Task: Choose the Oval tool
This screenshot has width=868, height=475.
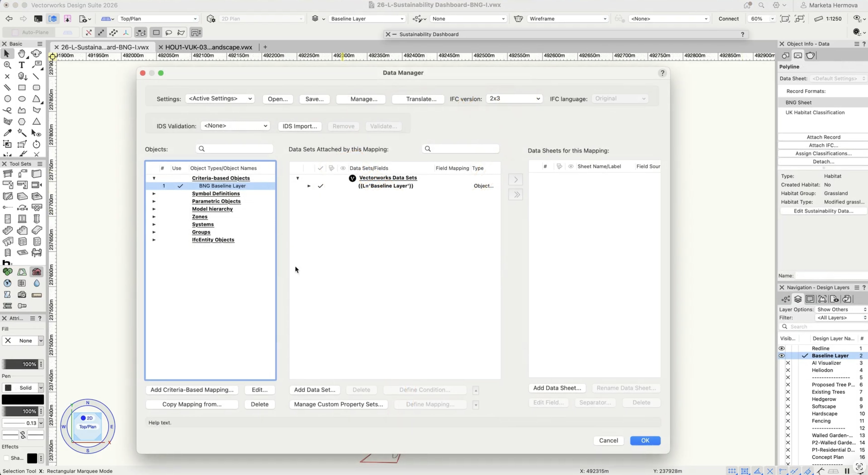Action: coord(22,99)
